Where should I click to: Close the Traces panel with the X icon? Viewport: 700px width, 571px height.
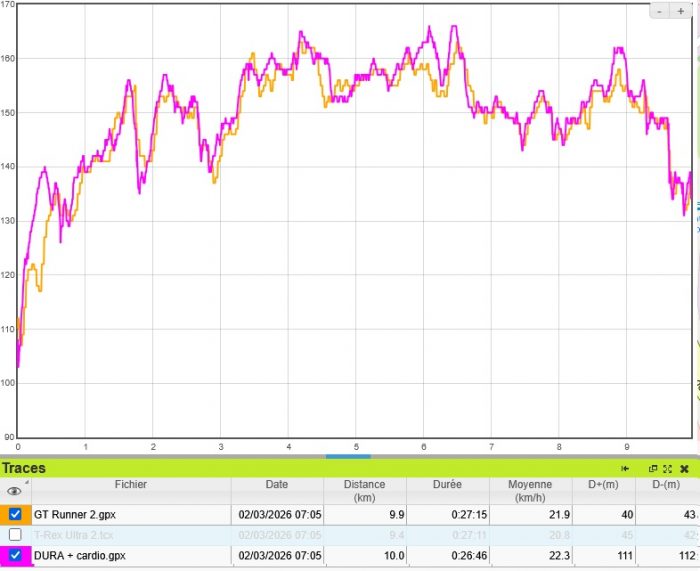pos(684,468)
